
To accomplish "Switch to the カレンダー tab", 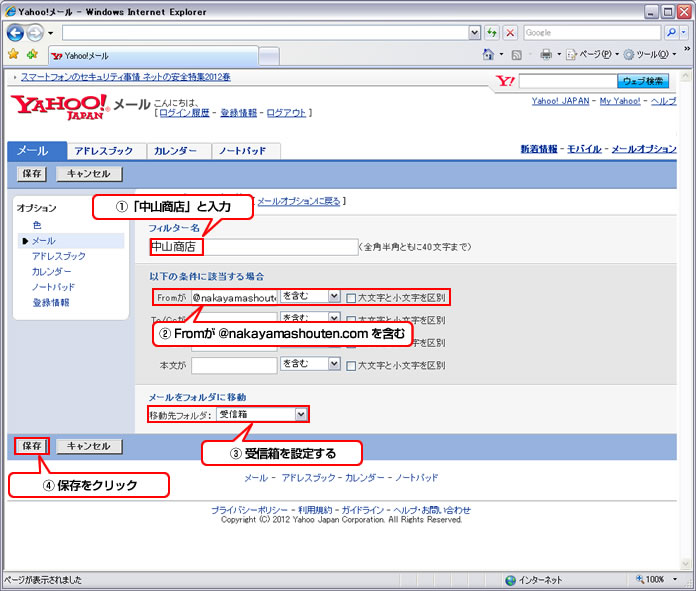I will [x=179, y=151].
